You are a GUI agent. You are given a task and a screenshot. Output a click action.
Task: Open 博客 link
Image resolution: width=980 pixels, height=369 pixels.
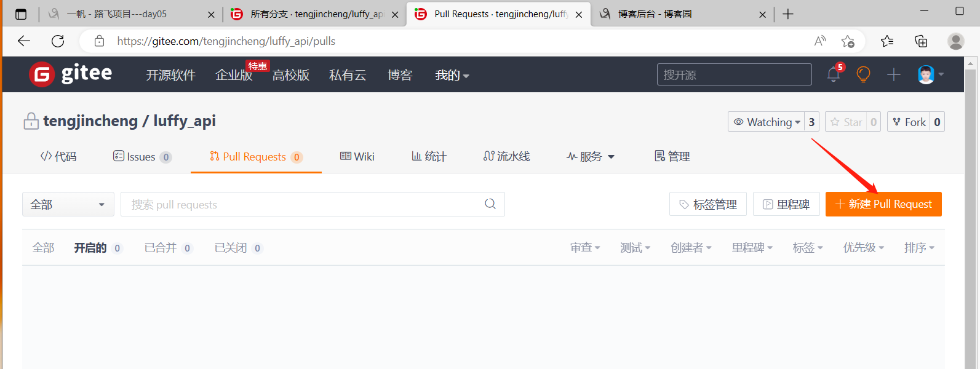point(400,75)
